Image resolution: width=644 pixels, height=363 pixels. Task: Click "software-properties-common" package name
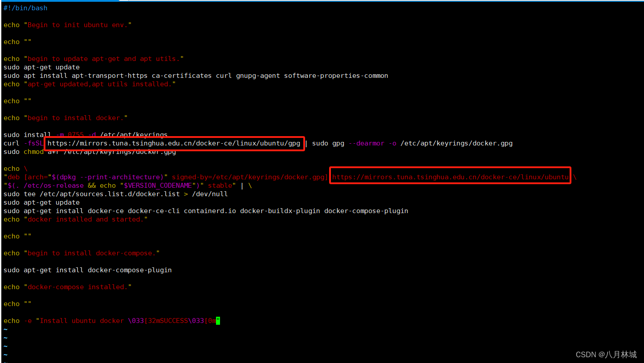(336, 76)
